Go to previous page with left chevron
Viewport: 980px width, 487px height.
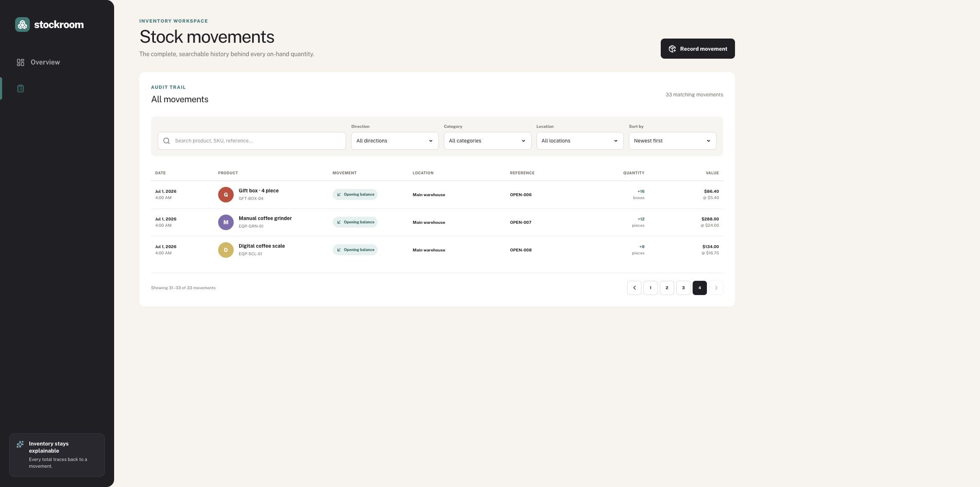pyautogui.click(x=634, y=288)
